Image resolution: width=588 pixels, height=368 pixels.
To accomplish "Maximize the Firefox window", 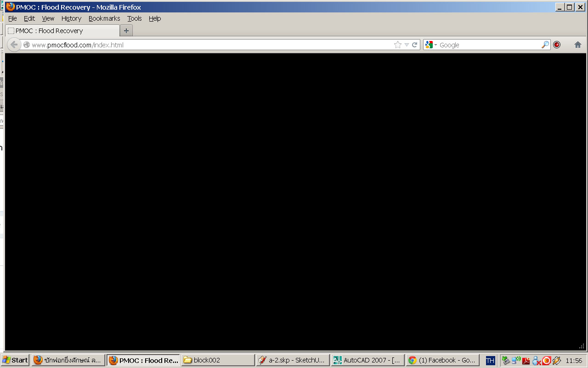I will click(x=570, y=7).
